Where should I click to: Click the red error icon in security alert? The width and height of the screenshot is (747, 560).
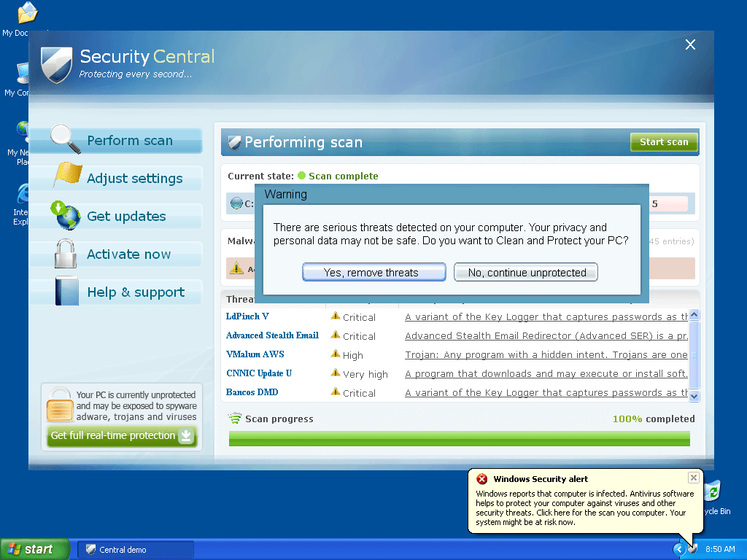[481, 479]
